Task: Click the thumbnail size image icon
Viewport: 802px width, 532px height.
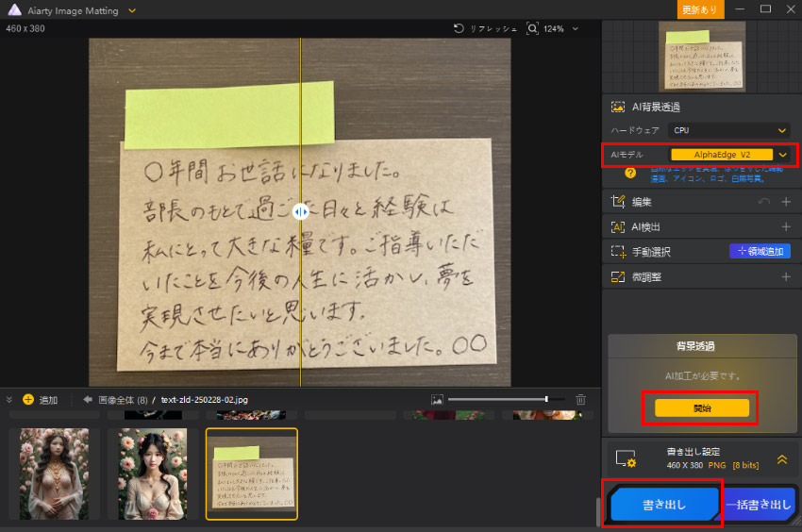Action: [x=437, y=400]
